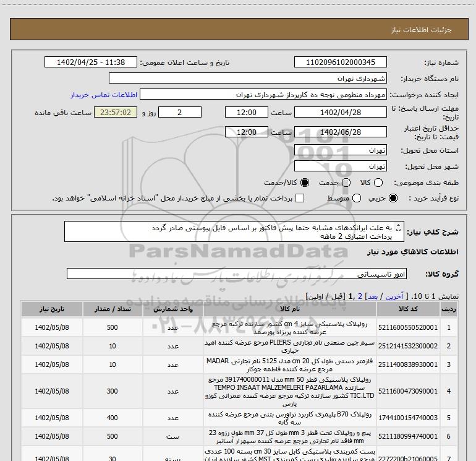
Task: Click the تعداد / مقدار column header
Action: click(x=113, y=309)
